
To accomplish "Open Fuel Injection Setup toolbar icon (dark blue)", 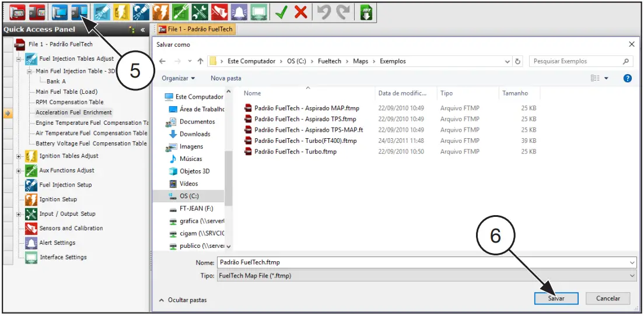I will [x=141, y=12].
